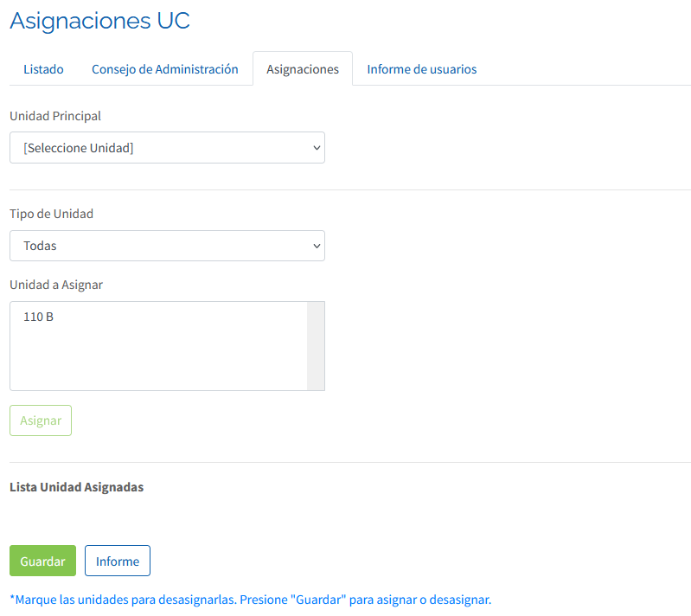Click empty area inside Unidad a Asignar listbox
The width and height of the screenshot is (691, 616).
pos(158,359)
